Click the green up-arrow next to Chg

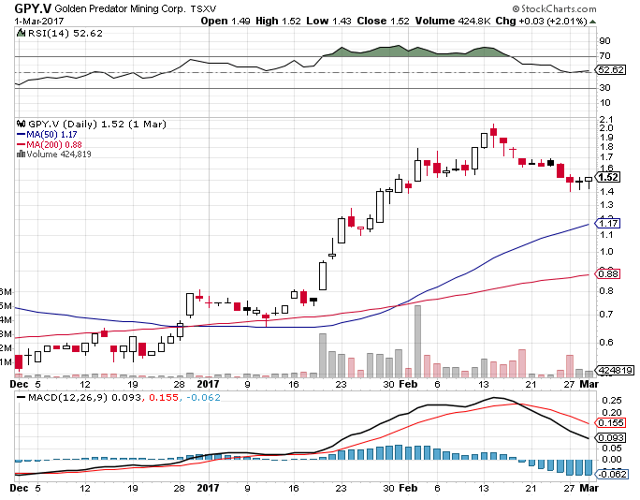pyautogui.click(x=592, y=21)
